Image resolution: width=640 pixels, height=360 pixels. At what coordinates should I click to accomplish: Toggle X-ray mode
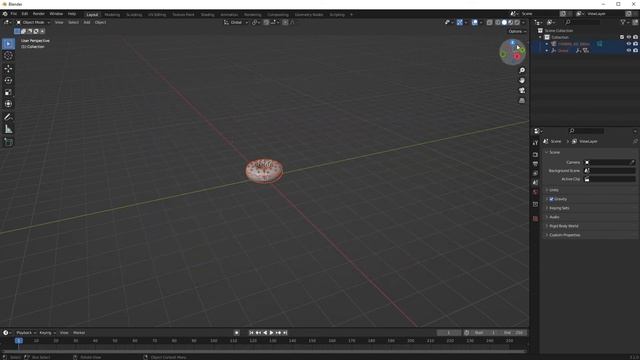489,22
